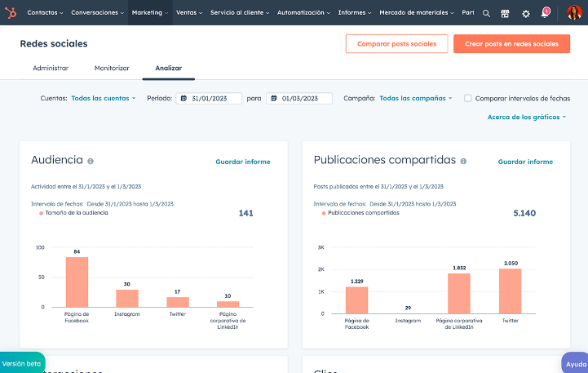Click Tamaño de la audiencia legend dot
Viewport: 588px width, 373px height.
click(41, 213)
